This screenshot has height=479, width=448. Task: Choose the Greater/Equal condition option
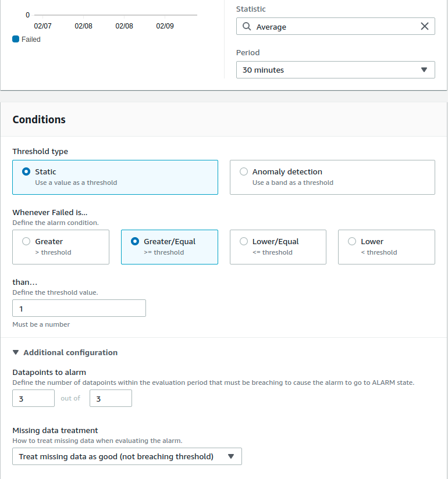pyautogui.click(x=135, y=242)
